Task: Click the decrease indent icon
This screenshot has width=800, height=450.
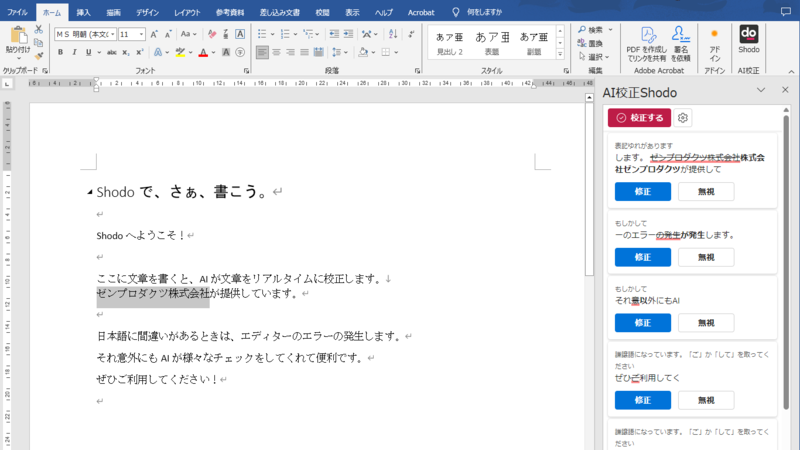Action: coord(334,34)
